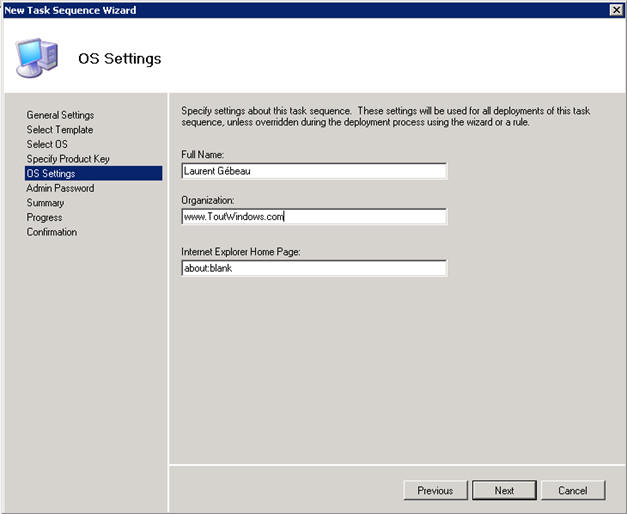Open the Summary step in sidebar
Viewport: 627px width, 514px height.
[46, 203]
